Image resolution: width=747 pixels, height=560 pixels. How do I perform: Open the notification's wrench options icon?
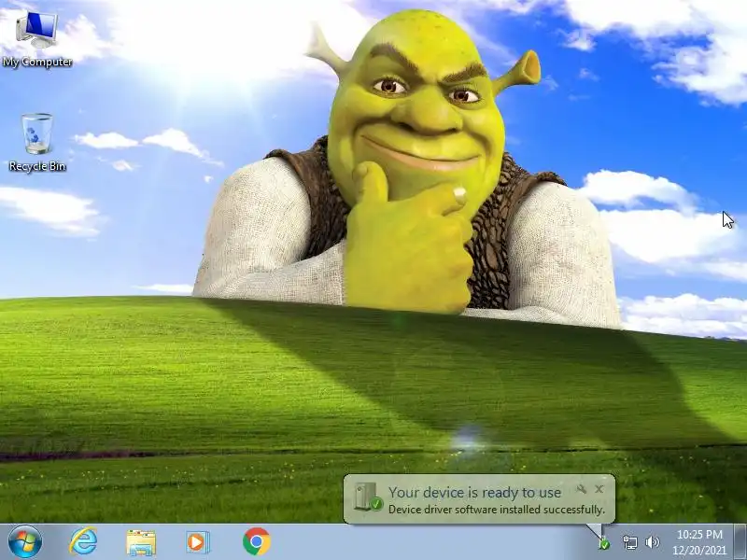(581, 488)
